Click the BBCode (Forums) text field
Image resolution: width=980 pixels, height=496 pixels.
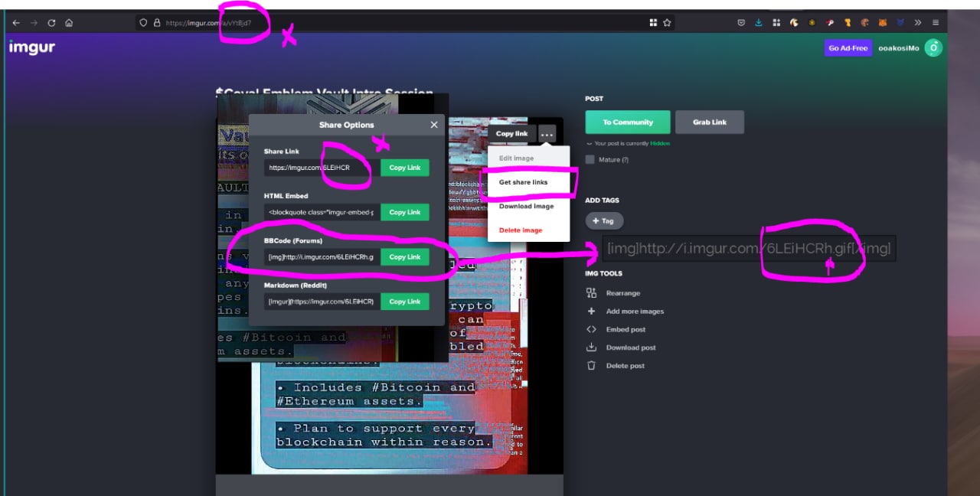click(321, 257)
